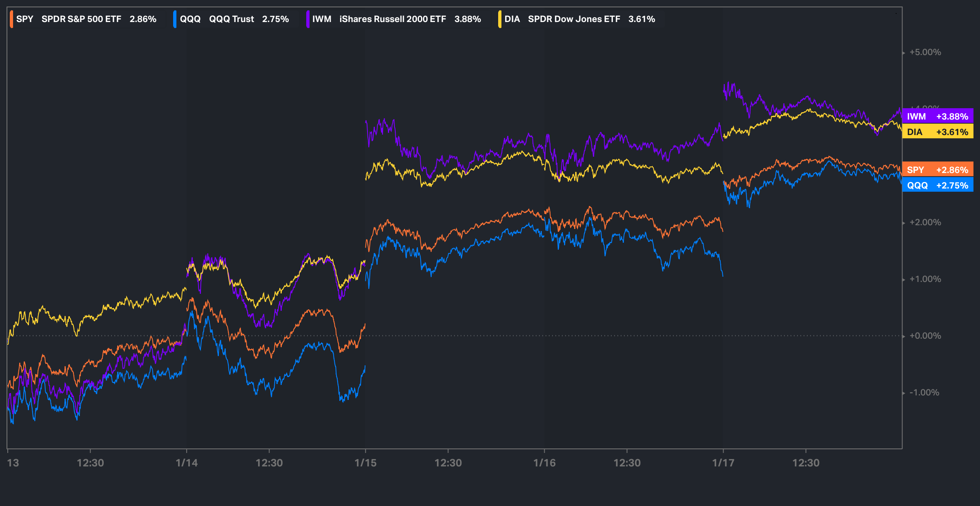Viewport: 980px width, 506px height.
Task: Click the blue QQQ color swatch in legend
Action: pos(175,19)
